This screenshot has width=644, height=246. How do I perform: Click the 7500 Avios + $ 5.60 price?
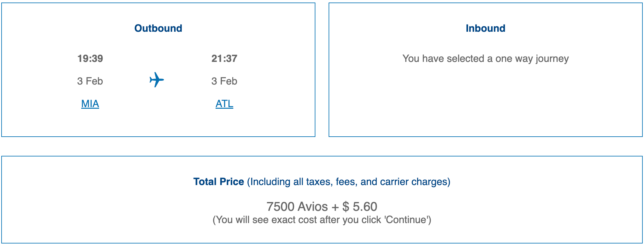[322, 207]
